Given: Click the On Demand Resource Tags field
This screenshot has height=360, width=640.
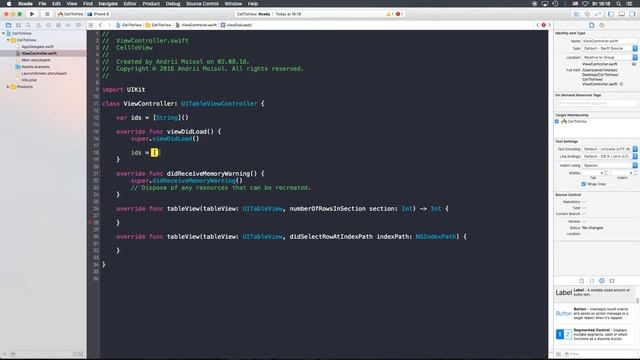Looking at the screenshot, I should pos(596,103).
